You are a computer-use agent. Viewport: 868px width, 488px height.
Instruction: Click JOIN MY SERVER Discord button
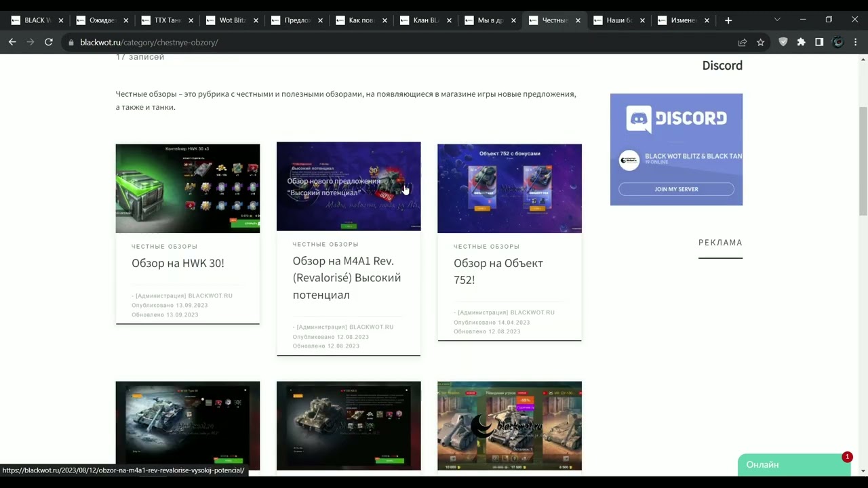pos(676,189)
